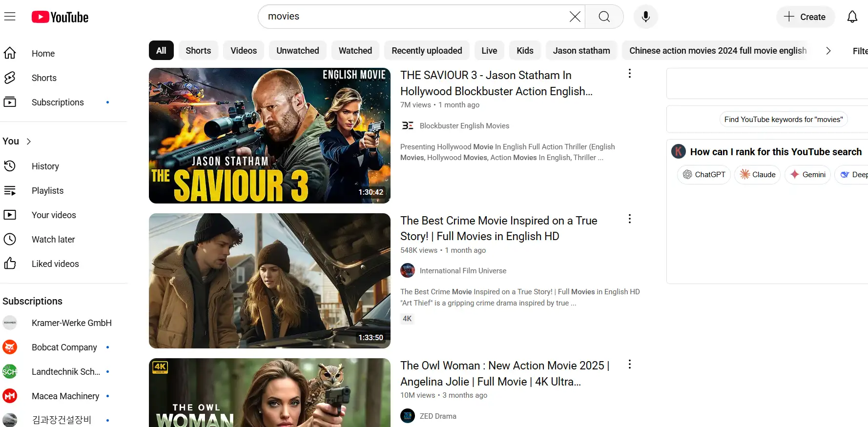Go to the YouTube logo home link
Viewport: 868px width, 427px height.
[x=60, y=17]
